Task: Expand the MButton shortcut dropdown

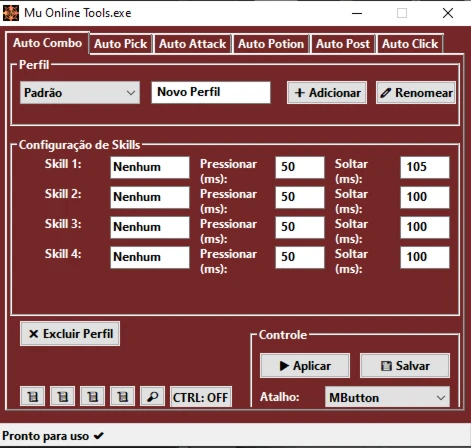Action: (x=387, y=397)
